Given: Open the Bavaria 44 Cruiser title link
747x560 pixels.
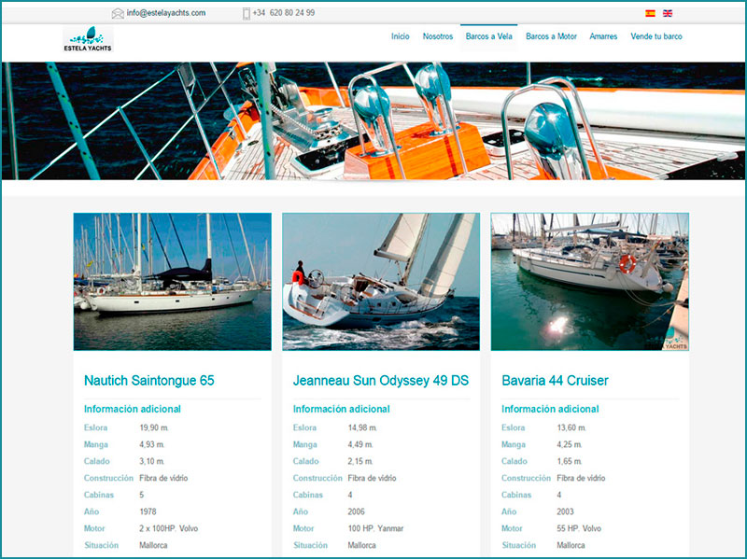Looking at the screenshot, I should tap(555, 381).
